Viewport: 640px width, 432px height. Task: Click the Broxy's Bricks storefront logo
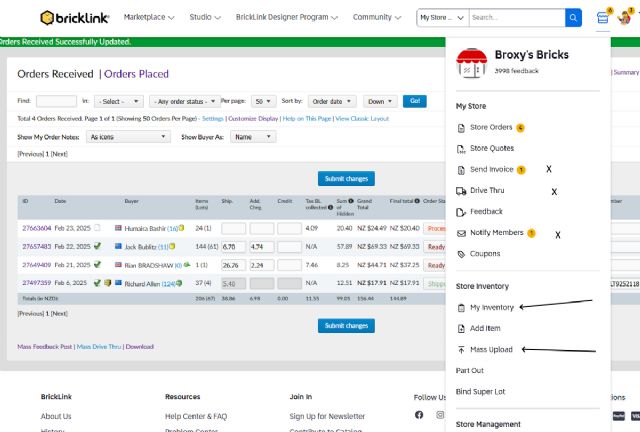pos(471,63)
